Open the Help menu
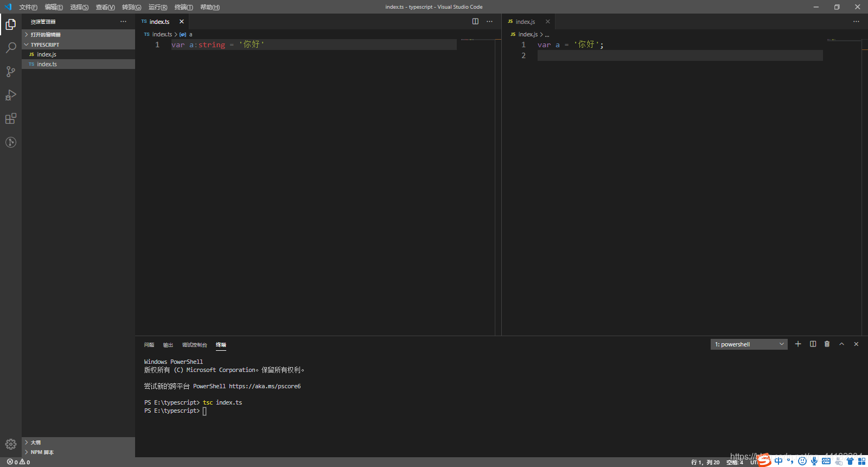Screen dimensions: 868x467 210,7
